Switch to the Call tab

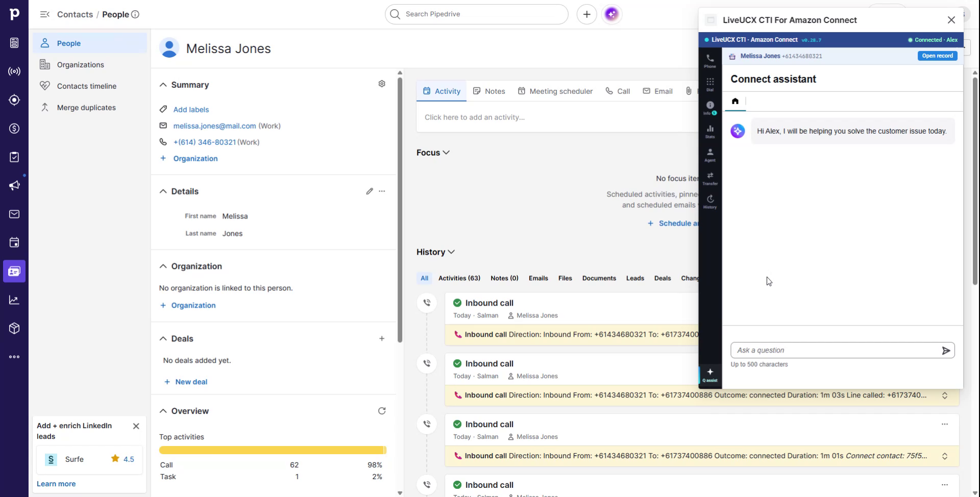click(618, 91)
